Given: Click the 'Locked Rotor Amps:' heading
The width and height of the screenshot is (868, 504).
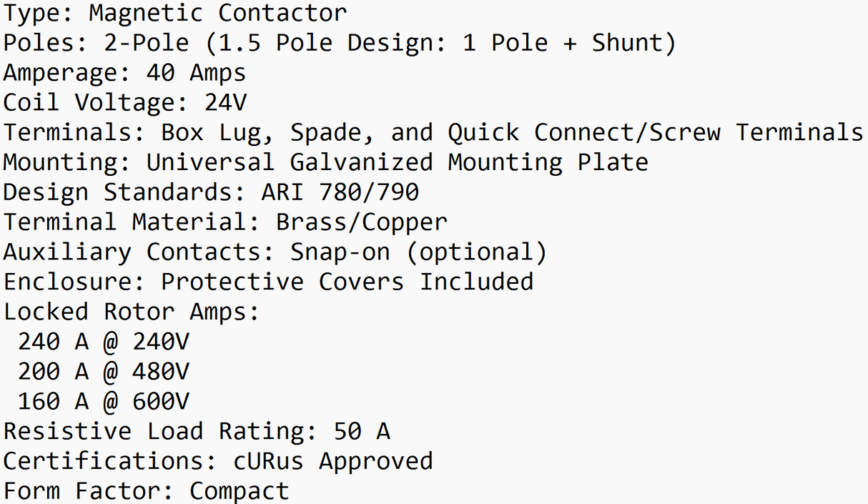Looking at the screenshot, I should [132, 312].
